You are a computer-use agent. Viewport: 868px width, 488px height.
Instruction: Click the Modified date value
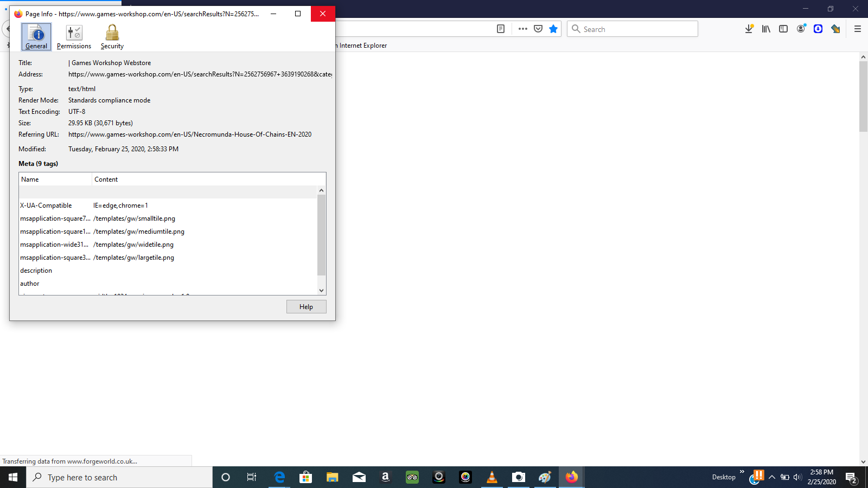point(123,149)
